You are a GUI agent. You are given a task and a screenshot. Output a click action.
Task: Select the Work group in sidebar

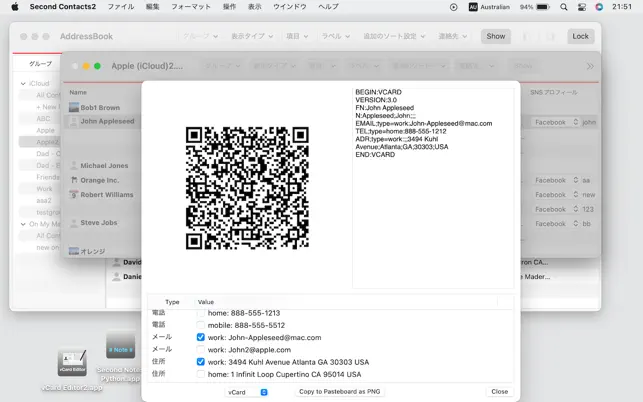tap(44, 189)
